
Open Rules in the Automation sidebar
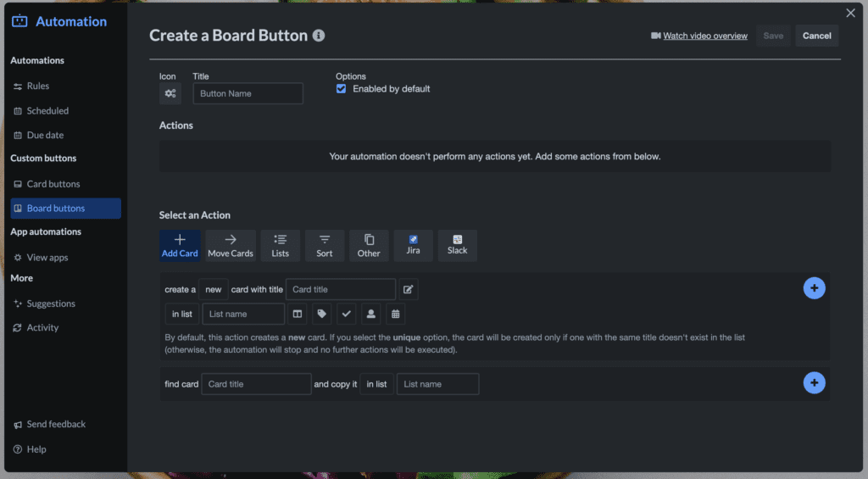38,86
